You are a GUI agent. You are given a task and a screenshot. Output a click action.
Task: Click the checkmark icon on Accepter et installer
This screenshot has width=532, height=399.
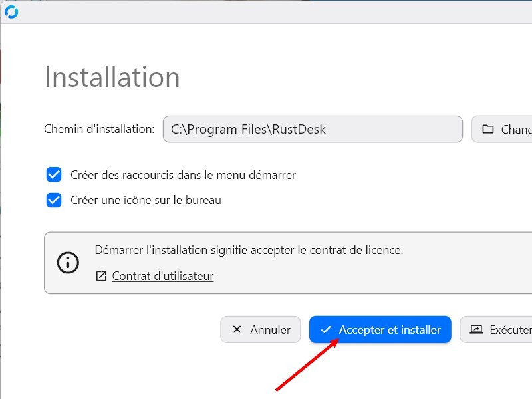tap(326, 329)
